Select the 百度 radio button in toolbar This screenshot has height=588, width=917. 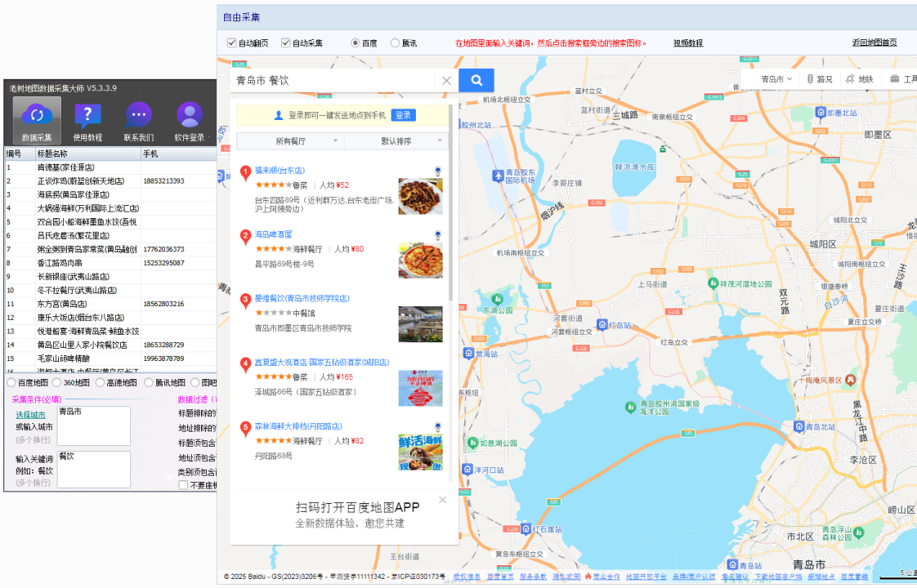point(355,42)
